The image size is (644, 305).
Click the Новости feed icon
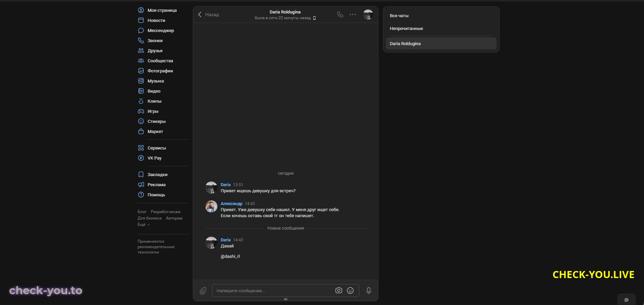[x=141, y=21]
